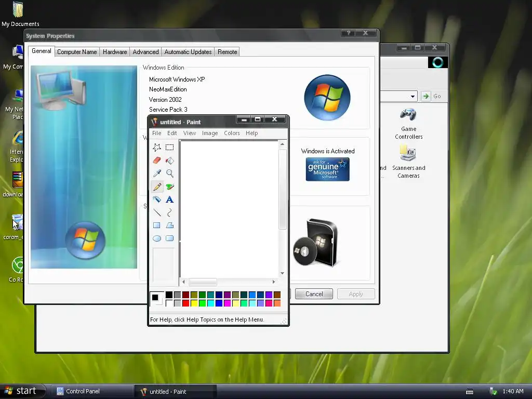Screen dimensions: 532x399
Task: Pick the magenta swatch in Paint palette
Action: (x=228, y=303)
